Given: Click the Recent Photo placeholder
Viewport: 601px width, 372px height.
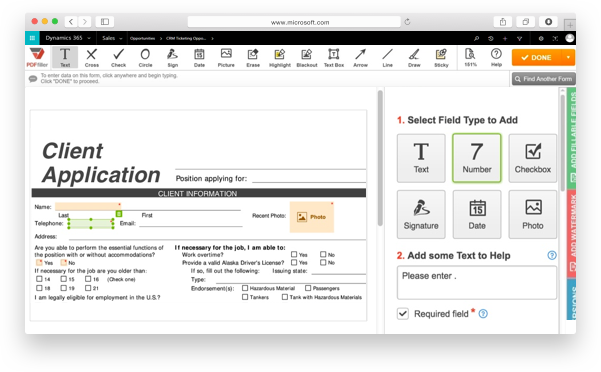Looking at the screenshot, I should pyautogui.click(x=311, y=217).
